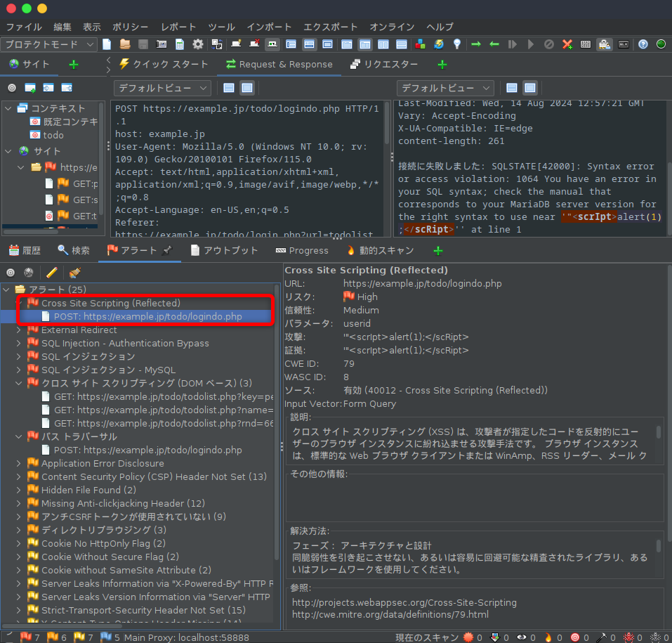Toggle in-scope filter target in Alerts toolbar
The width and height of the screenshot is (672, 643).
tap(11, 273)
